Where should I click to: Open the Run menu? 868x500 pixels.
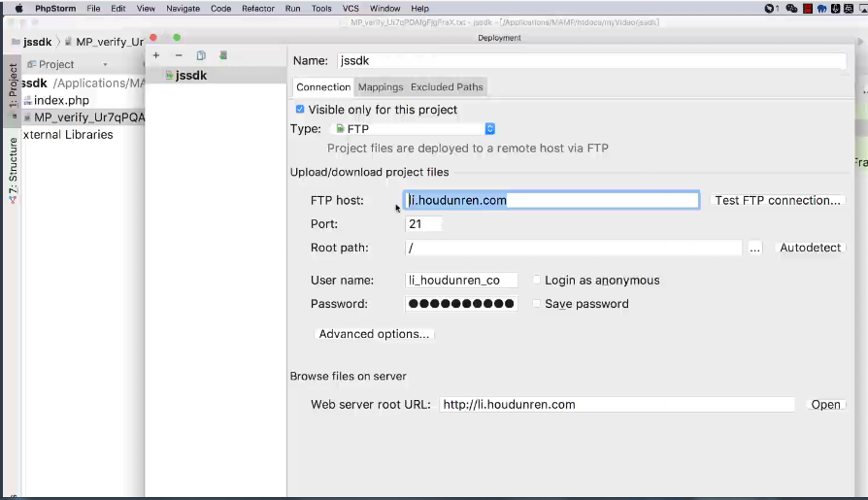pos(293,9)
